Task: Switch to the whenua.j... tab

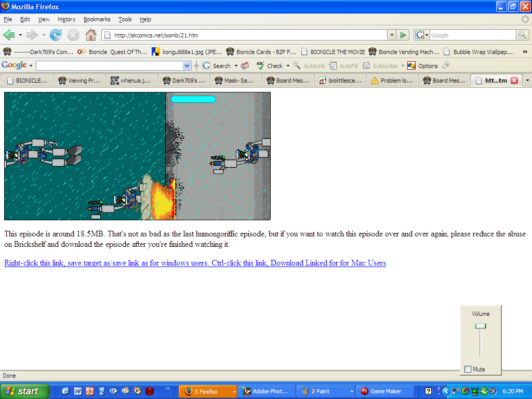Action: click(x=132, y=81)
